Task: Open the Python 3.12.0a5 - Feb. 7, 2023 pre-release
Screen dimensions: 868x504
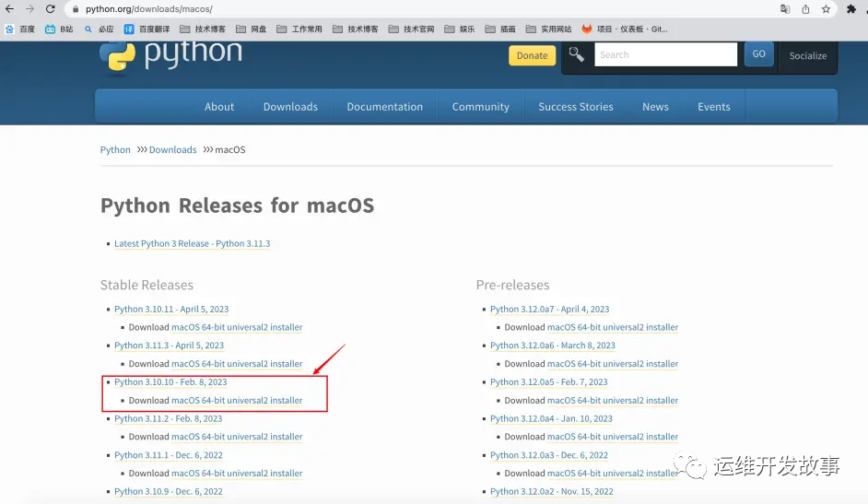Action: [548, 381]
